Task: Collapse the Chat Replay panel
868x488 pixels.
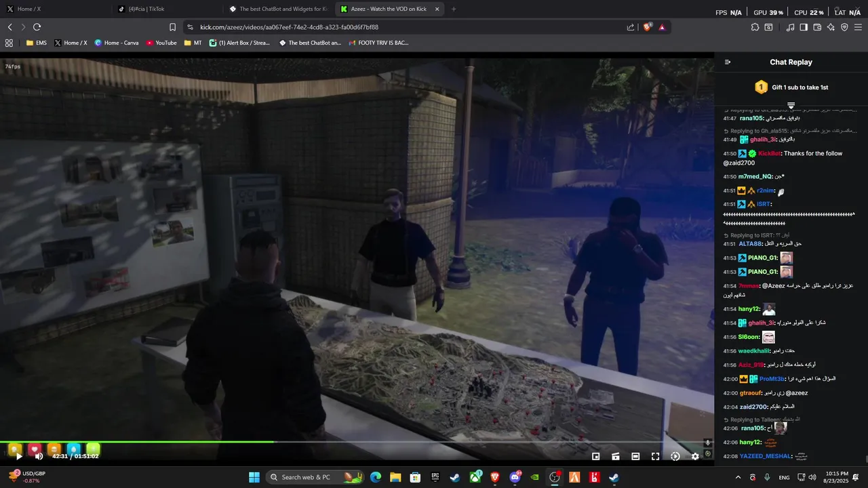Action: point(728,62)
